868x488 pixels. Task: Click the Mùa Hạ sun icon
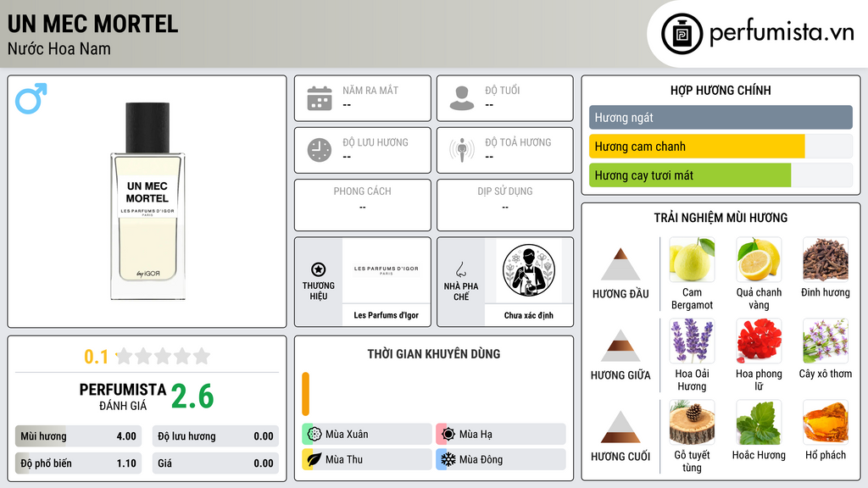point(448,434)
